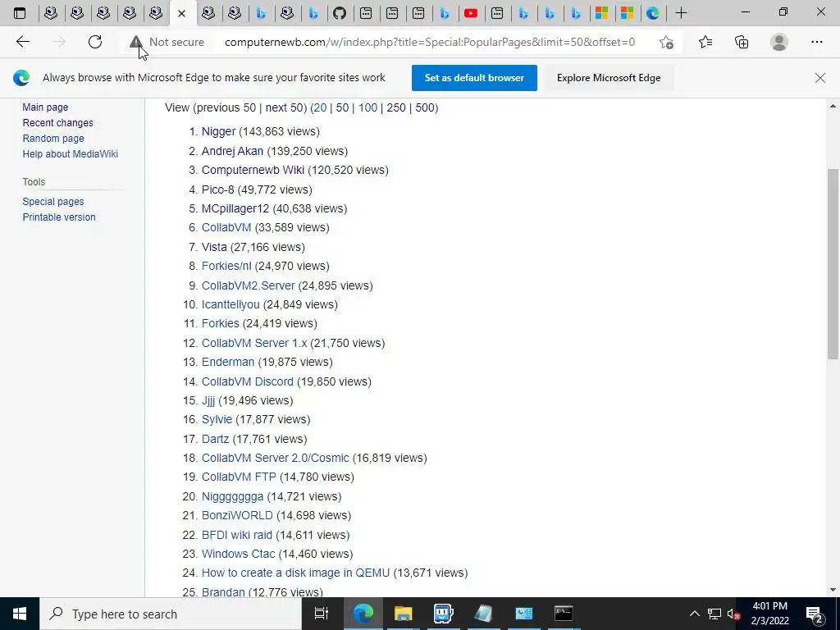Open File Explorer from taskbar

403,614
